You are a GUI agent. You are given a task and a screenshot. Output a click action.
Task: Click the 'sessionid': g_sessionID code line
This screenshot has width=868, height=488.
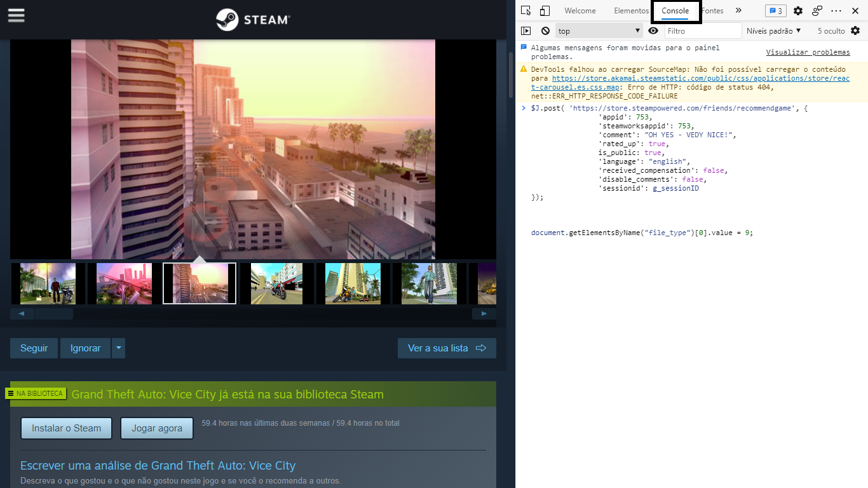click(x=649, y=188)
